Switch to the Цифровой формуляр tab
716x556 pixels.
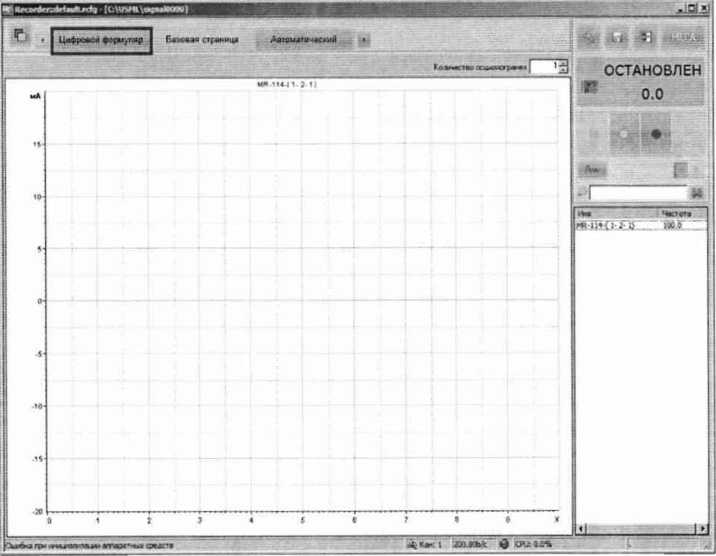click(x=101, y=40)
